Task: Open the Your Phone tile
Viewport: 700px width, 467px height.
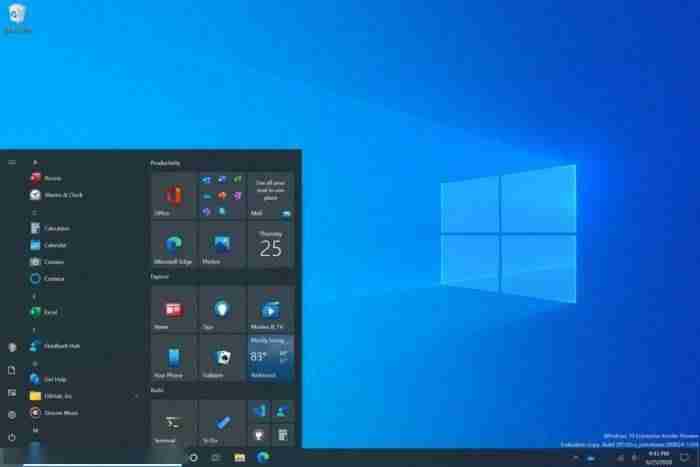Action: (x=173, y=358)
